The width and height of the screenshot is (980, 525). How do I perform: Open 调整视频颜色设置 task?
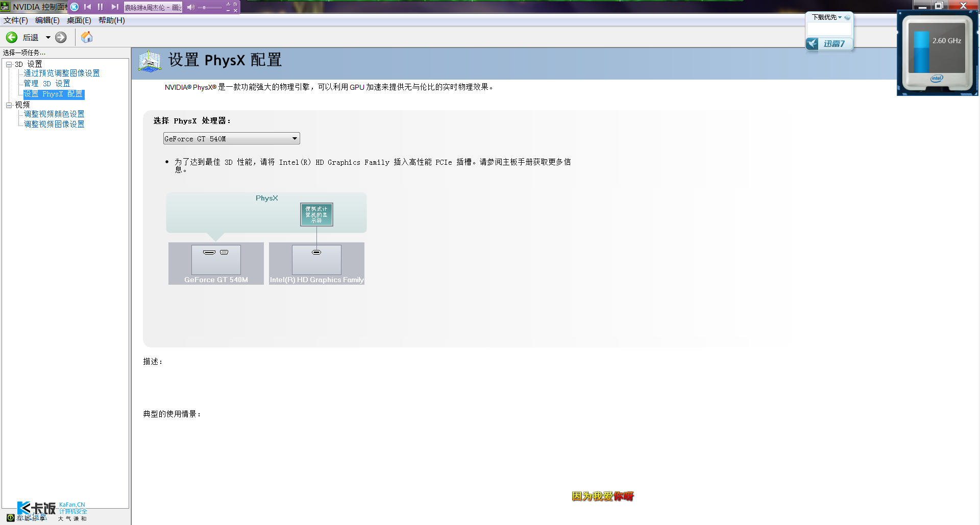tap(54, 114)
